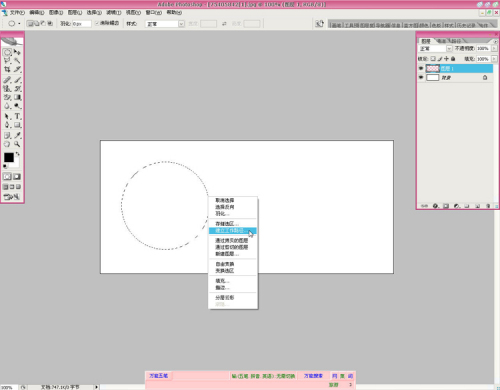
Task: Select the Type tool
Action: [x=17, y=116]
